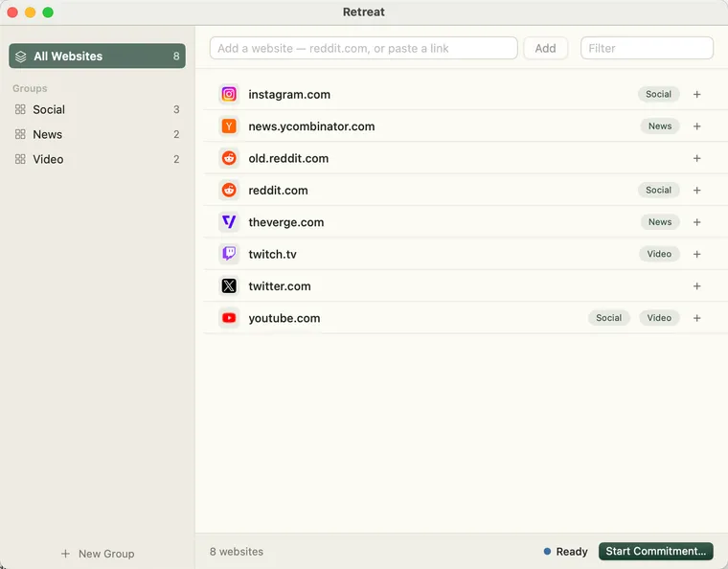Screen dimensions: 728x569
Task: Focus the Filter search field
Action: [647, 48]
